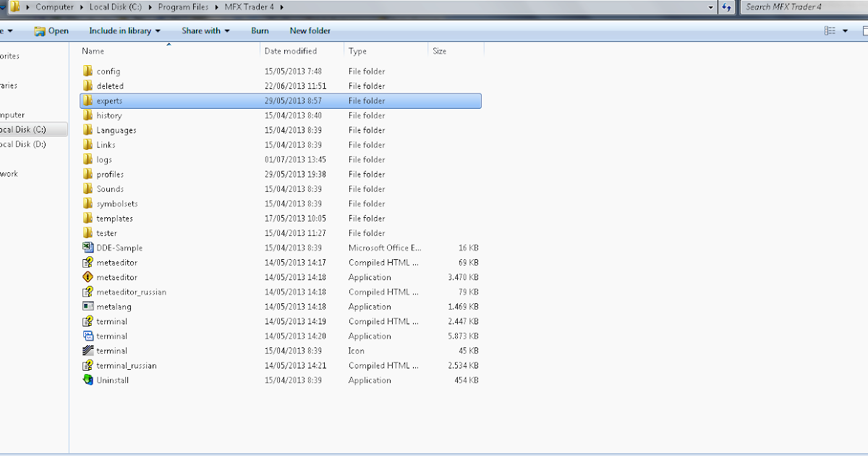
Task: Select the metaeditor_russian help file icon
Action: (88, 292)
